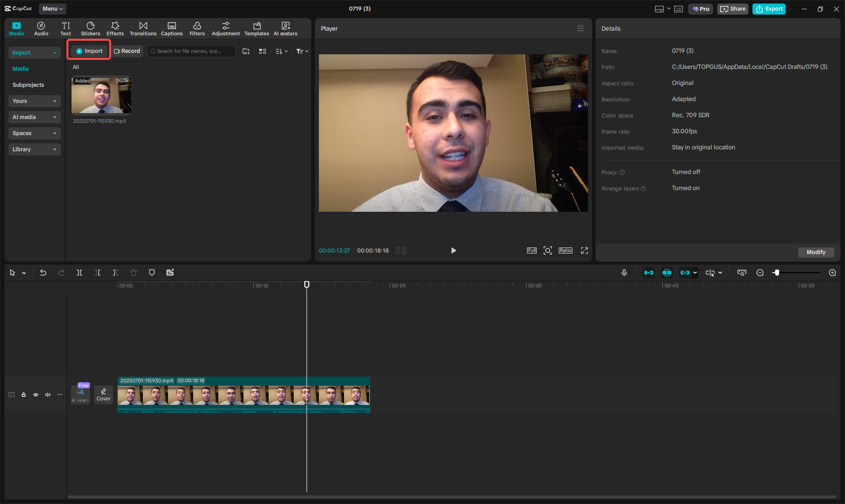Viewport: 845px width, 504px height.
Task: Select the Stickers panel icon
Action: click(x=91, y=28)
